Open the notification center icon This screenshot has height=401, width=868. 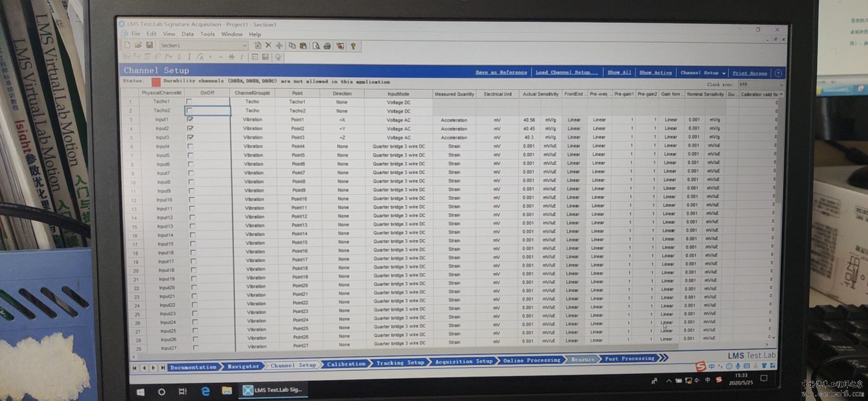point(764,378)
